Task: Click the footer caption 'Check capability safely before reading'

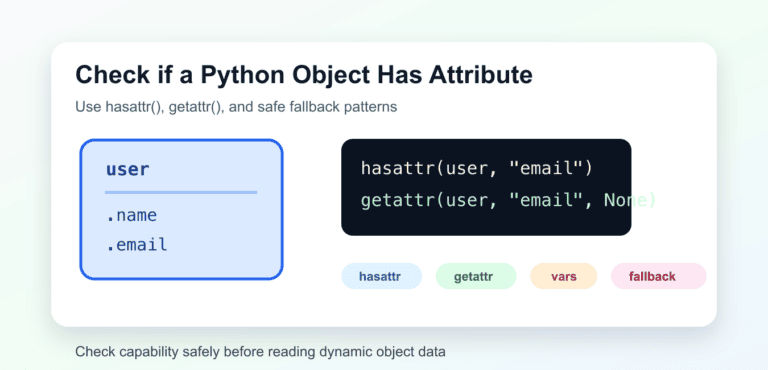Action: (x=195, y=351)
